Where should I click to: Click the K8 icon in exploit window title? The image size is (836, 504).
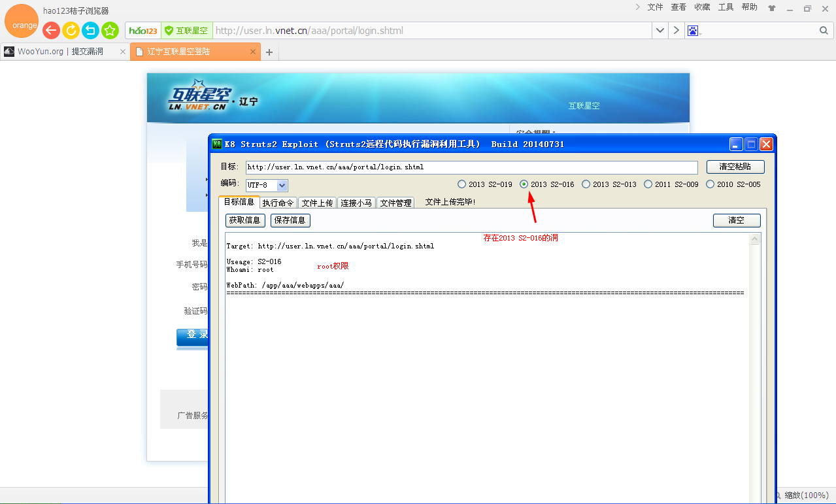(x=217, y=144)
